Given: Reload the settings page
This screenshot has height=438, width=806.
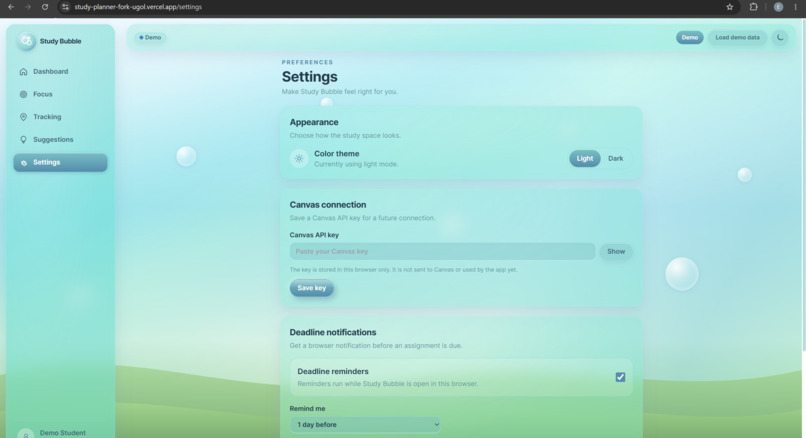Looking at the screenshot, I should [x=45, y=7].
